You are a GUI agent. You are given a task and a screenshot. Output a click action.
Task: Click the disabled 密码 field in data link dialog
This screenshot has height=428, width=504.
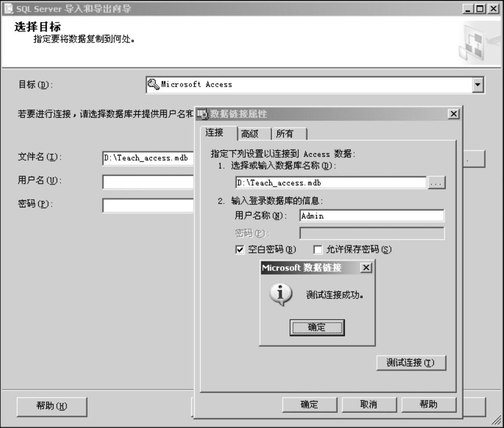click(372, 234)
